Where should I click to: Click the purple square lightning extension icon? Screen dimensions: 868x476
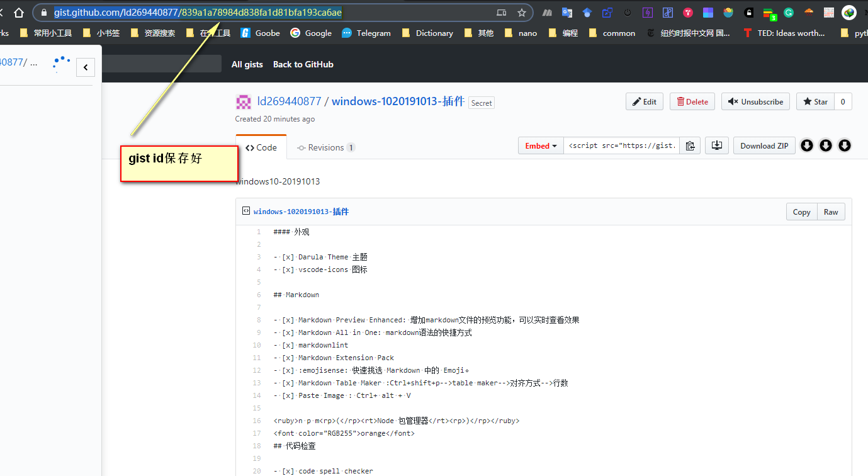pyautogui.click(x=647, y=13)
